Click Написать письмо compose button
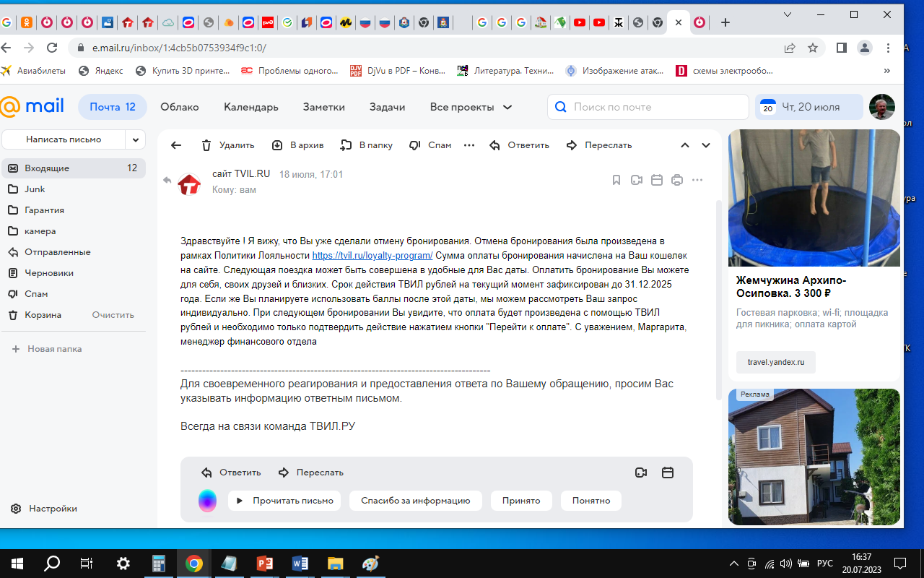The image size is (924, 578). 64,139
